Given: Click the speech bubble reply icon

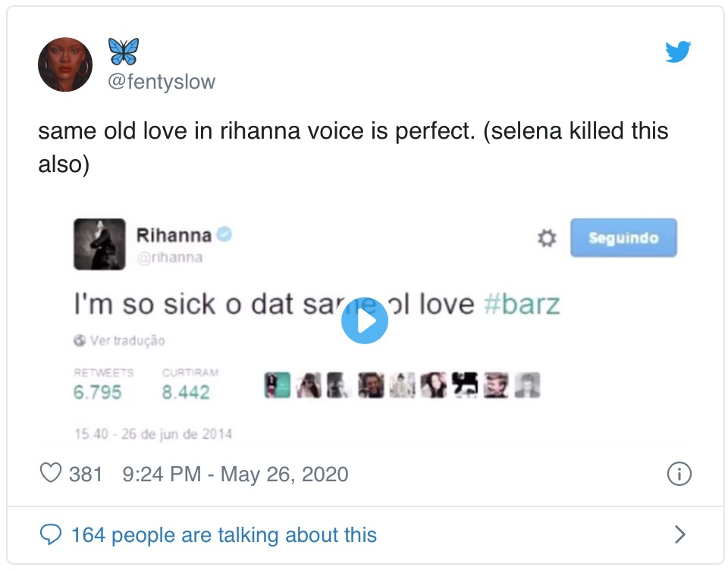Looking at the screenshot, I should pos(51,534).
